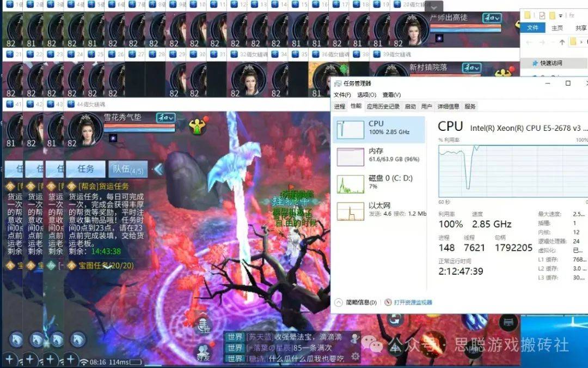Switch to the 进程 tab
Viewport: 588px width, 368px height.
click(x=339, y=106)
